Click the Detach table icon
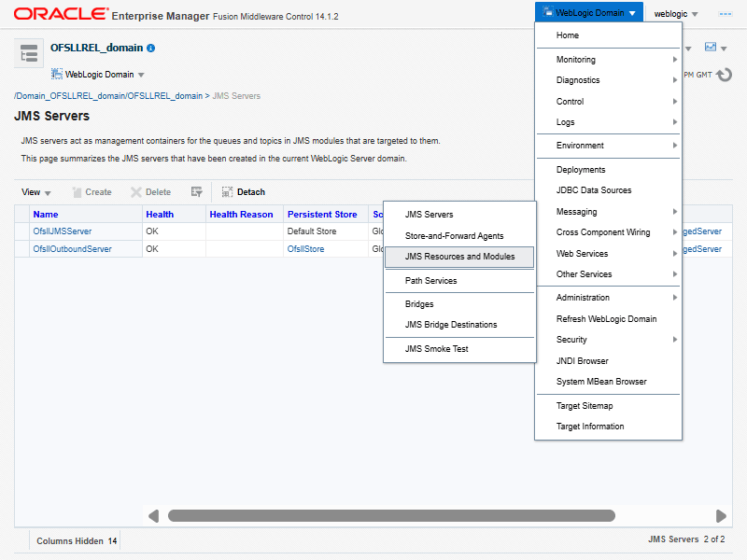The image size is (747, 560). (x=227, y=192)
